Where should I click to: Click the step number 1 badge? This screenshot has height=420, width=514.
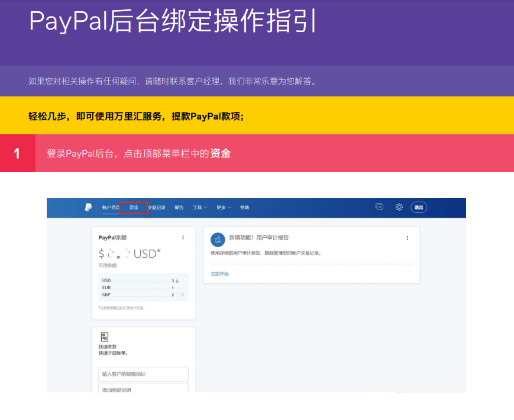[x=17, y=154]
